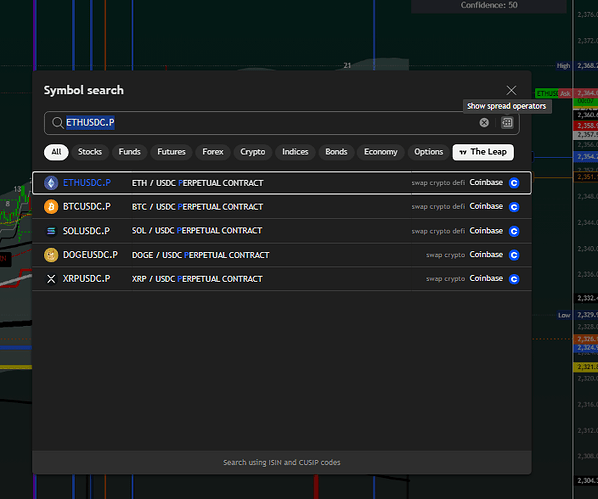Click The Leap button

tap(483, 152)
